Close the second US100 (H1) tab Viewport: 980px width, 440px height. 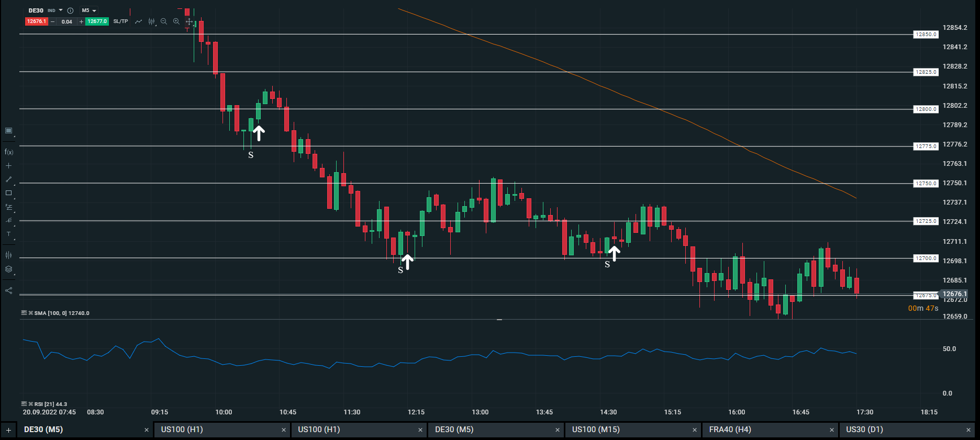(x=420, y=430)
